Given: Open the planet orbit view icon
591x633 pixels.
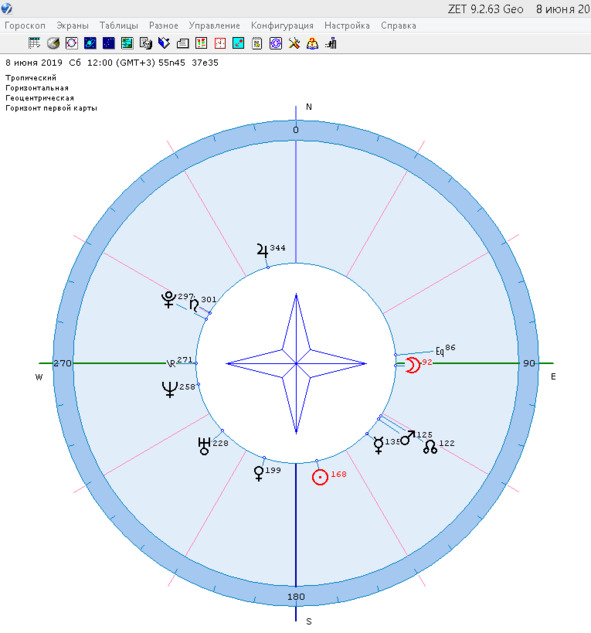Looking at the screenshot, I should (x=90, y=43).
